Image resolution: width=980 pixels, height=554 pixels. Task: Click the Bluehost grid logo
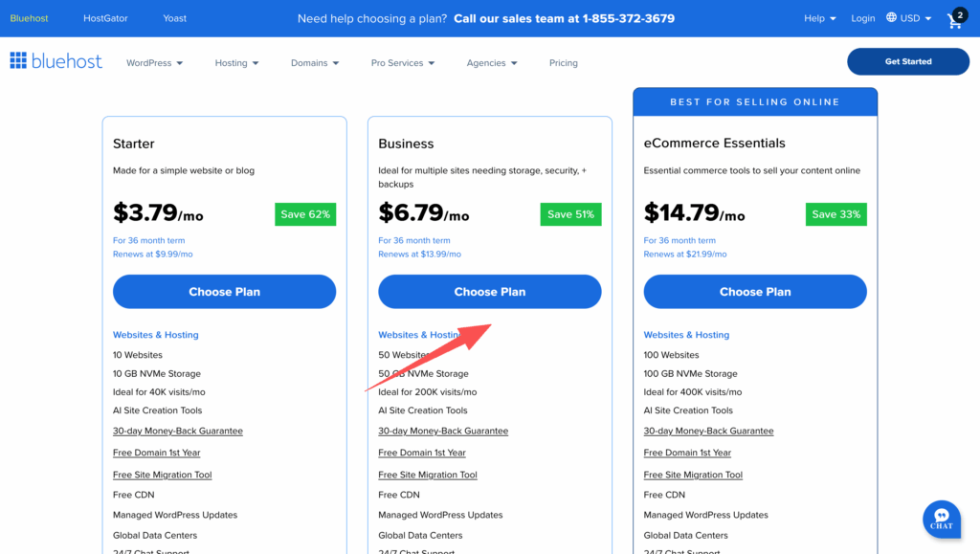(x=18, y=61)
